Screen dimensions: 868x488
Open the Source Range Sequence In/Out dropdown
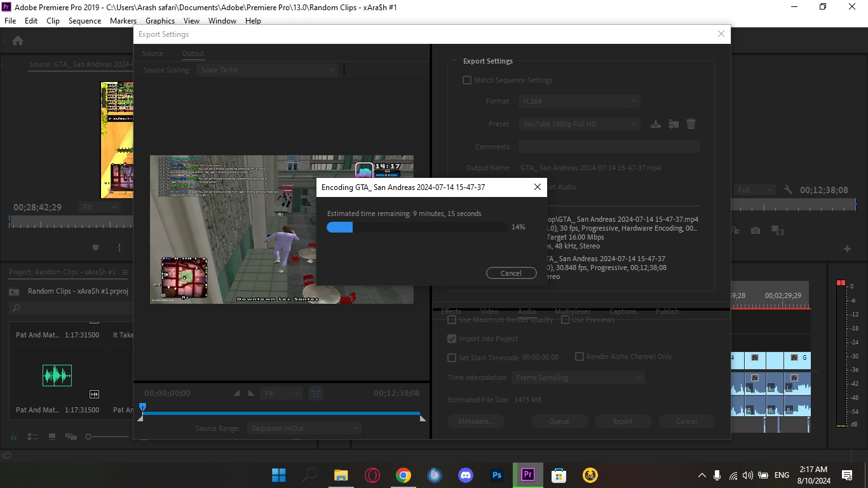pos(304,428)
